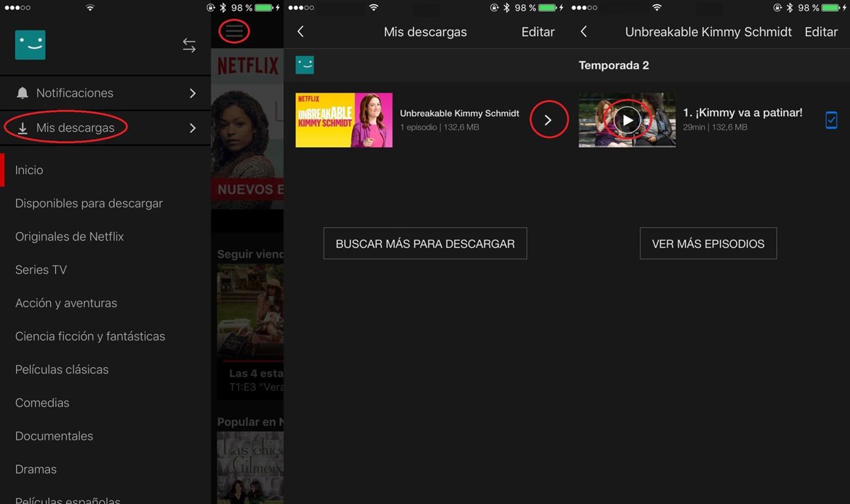
Task: Click the Netflix smile logo in the sidebar
Action: coord(30,45)
